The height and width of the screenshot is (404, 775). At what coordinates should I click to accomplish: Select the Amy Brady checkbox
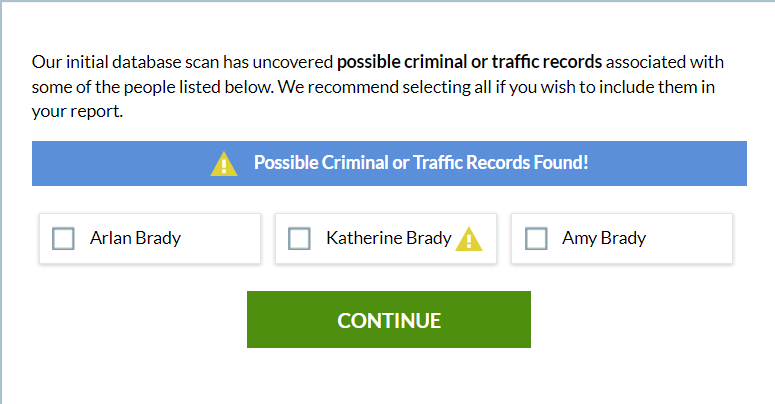coord(536,239)
